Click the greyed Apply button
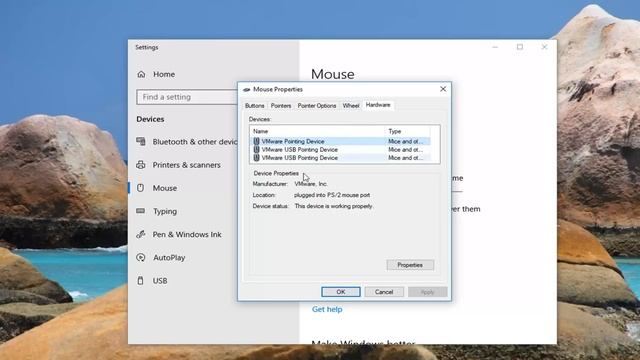Screen dimensions: 640x360 tap(427, 292)
